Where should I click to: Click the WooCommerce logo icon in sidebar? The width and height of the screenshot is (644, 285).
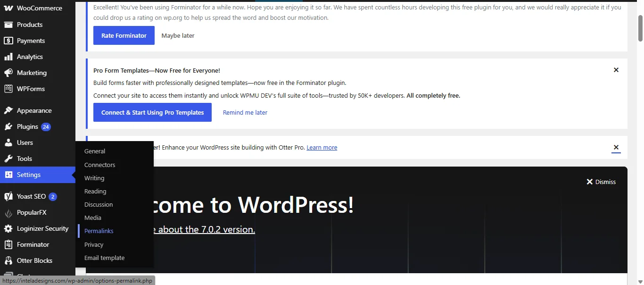point(8,8)
